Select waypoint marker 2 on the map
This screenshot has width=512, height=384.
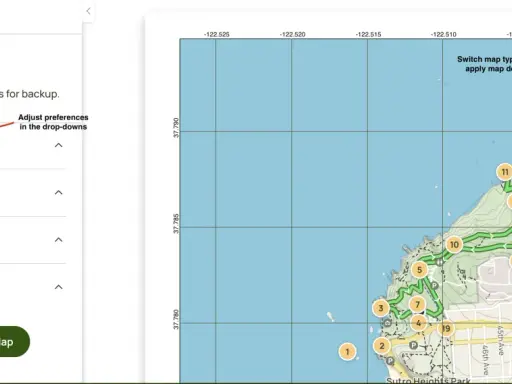382,346
